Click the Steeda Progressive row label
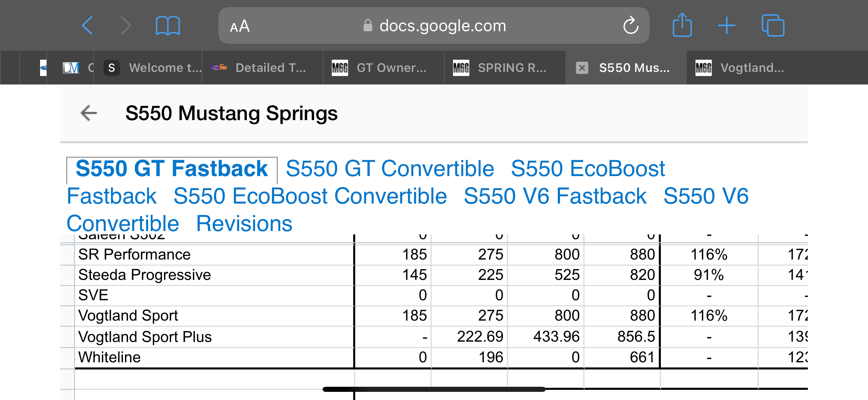Image resolution: width=868 pixels, height=400 pixels. pyautogui.click(x=145, y=275)
